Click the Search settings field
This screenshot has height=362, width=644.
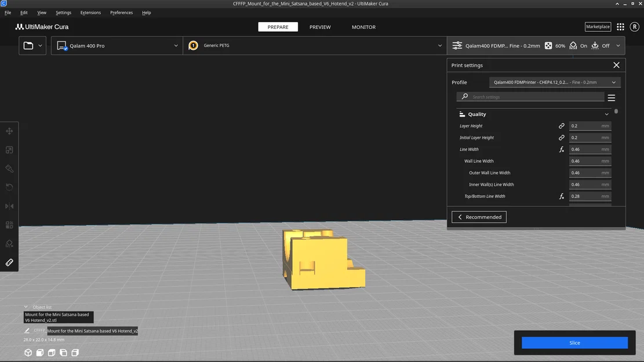pyautogui.click(x=530, y=97)
